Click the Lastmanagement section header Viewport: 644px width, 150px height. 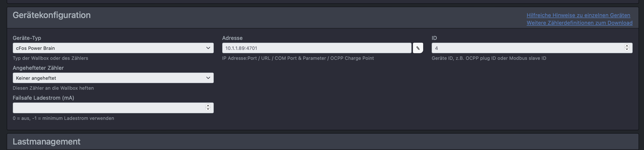click(x=47, y=141)
